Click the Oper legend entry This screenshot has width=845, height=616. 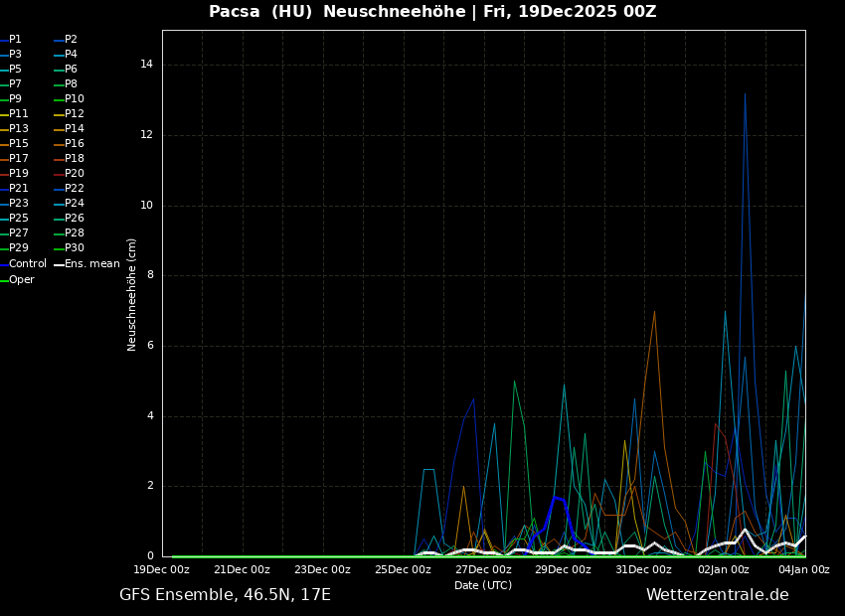(21, 280)
